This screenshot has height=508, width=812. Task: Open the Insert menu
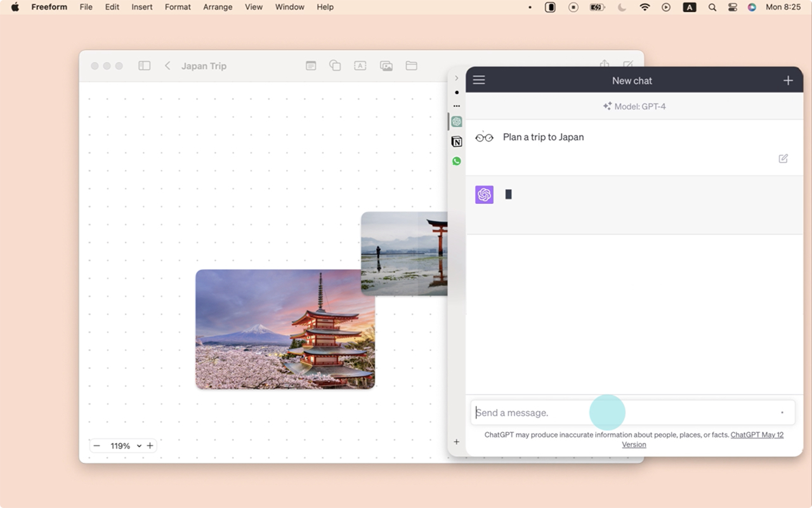tap(141, 7)
